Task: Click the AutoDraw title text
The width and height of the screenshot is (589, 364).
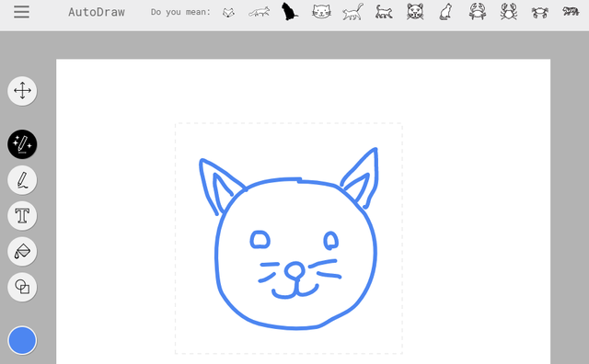Action: pos(97,12)
